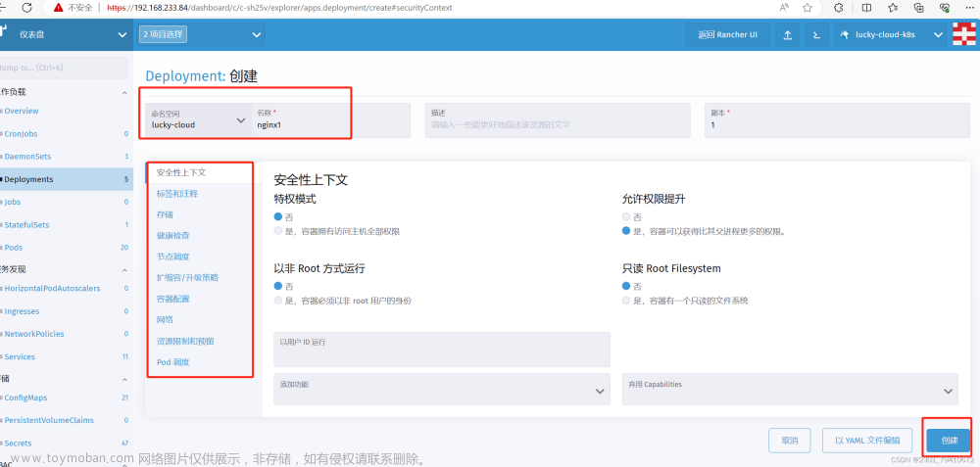Select 否 for 以非 Root 方式运行
Viewport: 980px width, 467px height.
(x=278, y=286)
